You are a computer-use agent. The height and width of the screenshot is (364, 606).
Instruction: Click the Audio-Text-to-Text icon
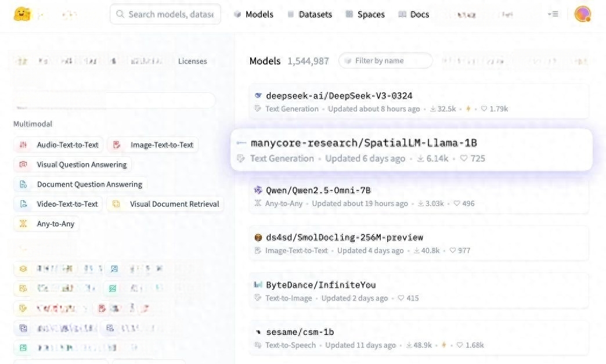point(23,145)
